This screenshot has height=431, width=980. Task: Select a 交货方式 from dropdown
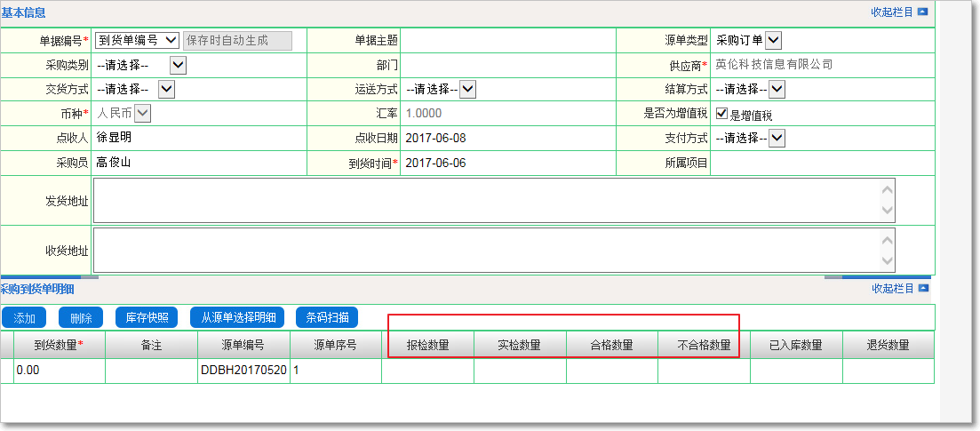click(x=166, y=89)
